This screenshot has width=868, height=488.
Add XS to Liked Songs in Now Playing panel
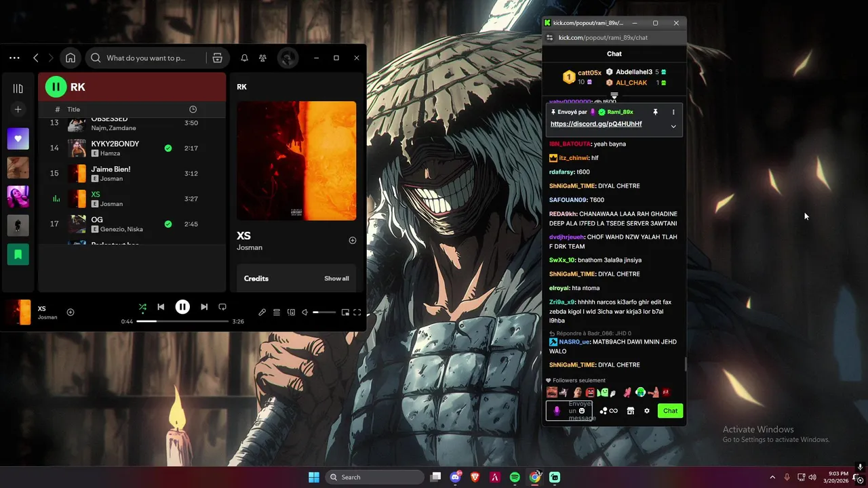352,240
